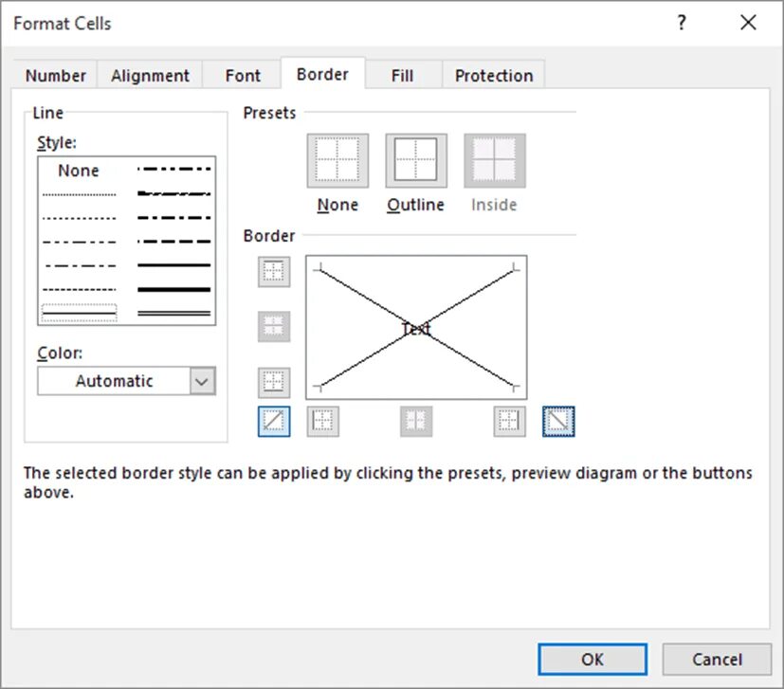Apply the Outline border preset

415,160
